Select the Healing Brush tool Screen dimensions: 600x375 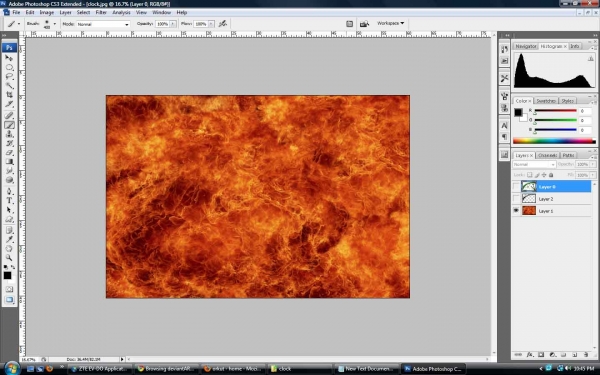[9, 115]
